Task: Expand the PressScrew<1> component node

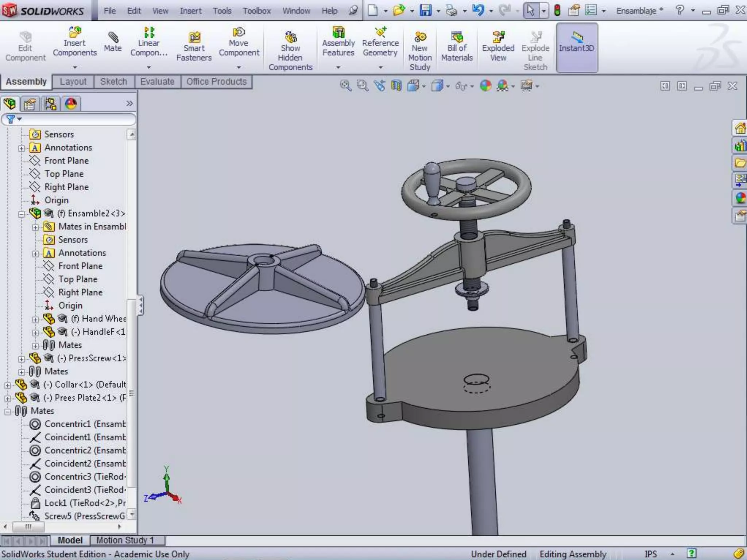Action: [22, 359]
